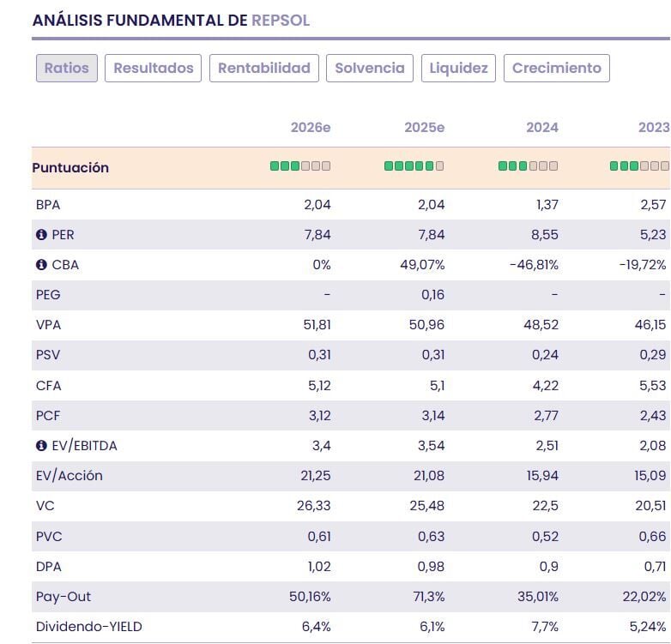Show the Solvencia tab
The width and height of the screenshot is (671, 644).
370,69
